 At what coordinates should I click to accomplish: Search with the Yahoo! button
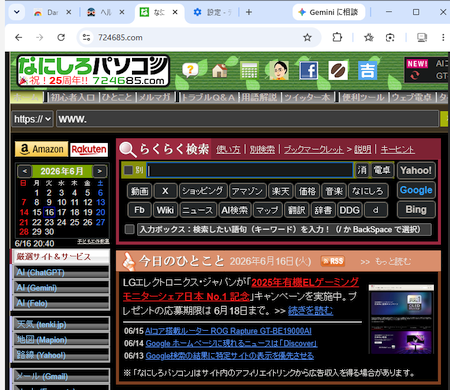tap(416, 170)
